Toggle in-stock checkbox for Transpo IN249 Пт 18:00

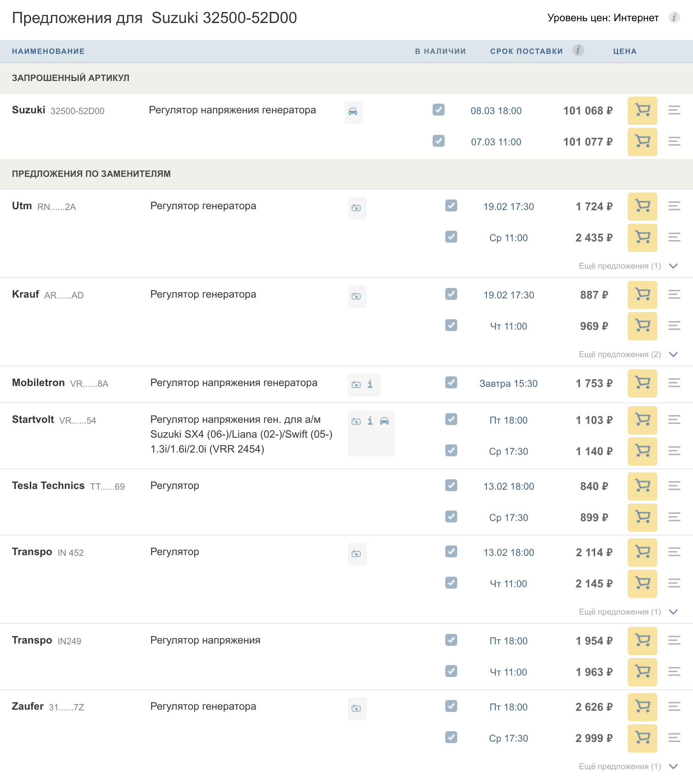coord(451,640)
